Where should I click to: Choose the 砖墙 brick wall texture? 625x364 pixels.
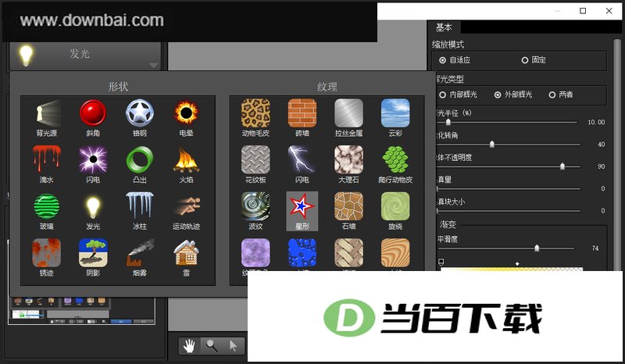302,118
